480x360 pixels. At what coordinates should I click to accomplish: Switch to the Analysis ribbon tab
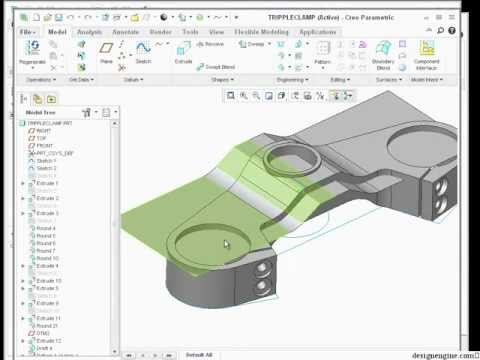coord(89,32)
